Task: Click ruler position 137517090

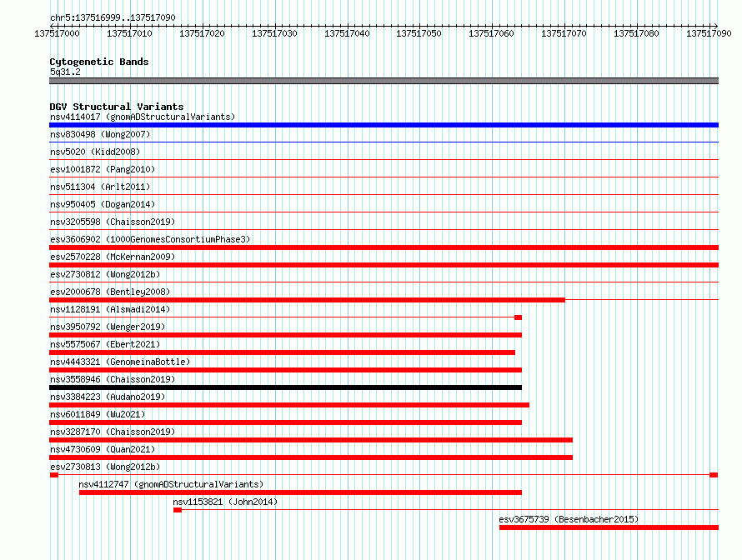Action: point(709,33)
